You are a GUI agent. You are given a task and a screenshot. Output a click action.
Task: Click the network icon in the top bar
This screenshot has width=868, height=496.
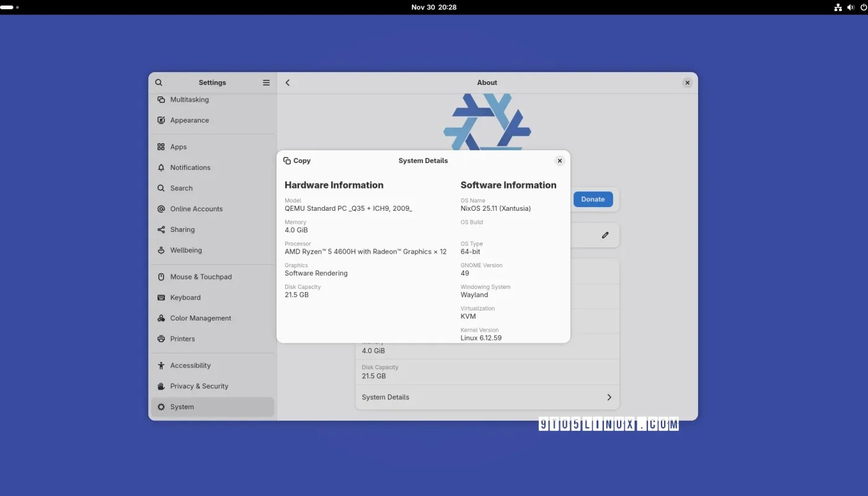(x=838, y=7)
